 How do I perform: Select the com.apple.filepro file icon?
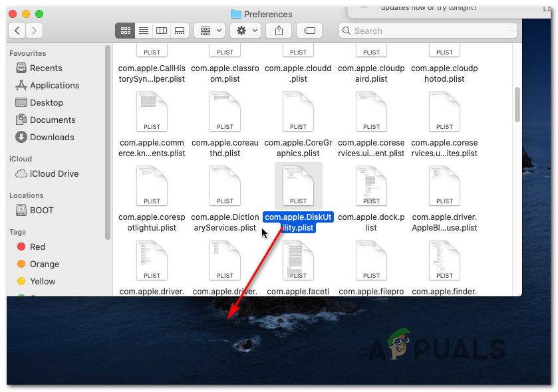[x=371, y=260]
